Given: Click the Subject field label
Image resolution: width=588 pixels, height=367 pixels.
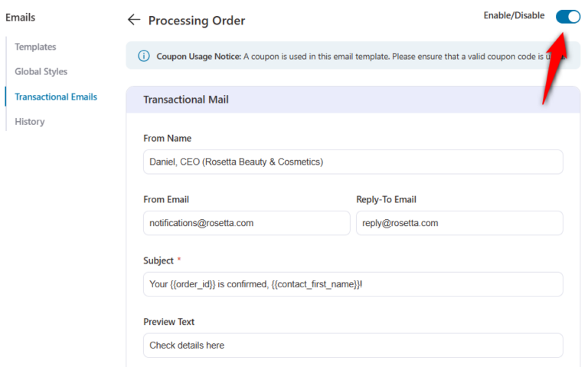Looking at the screenshot, I should tap(158, 261).
